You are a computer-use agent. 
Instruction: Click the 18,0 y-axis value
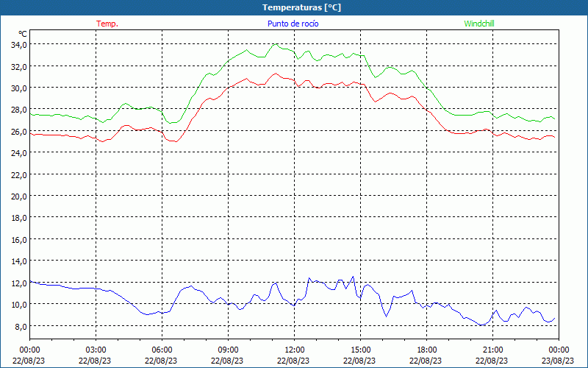(20, 218)
